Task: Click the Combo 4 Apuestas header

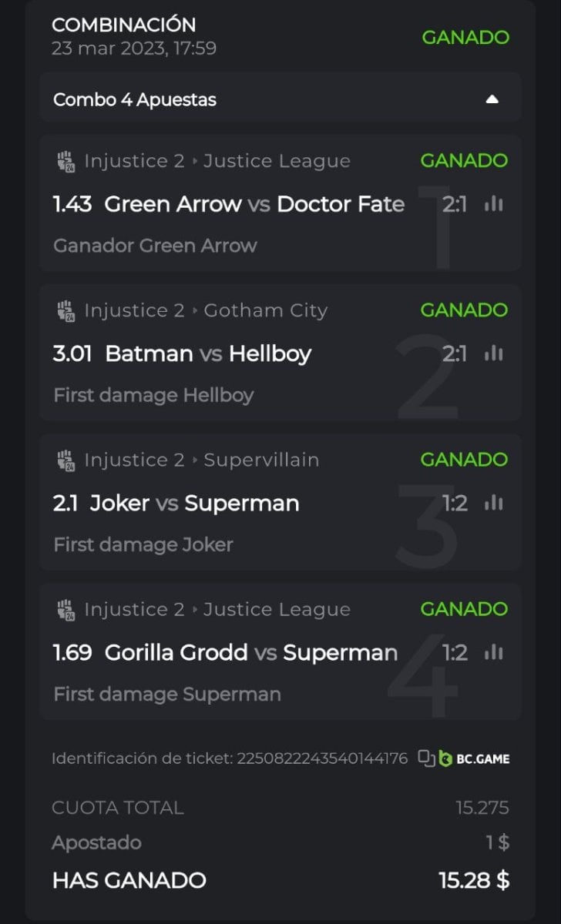Action: [x=135, y=99]
